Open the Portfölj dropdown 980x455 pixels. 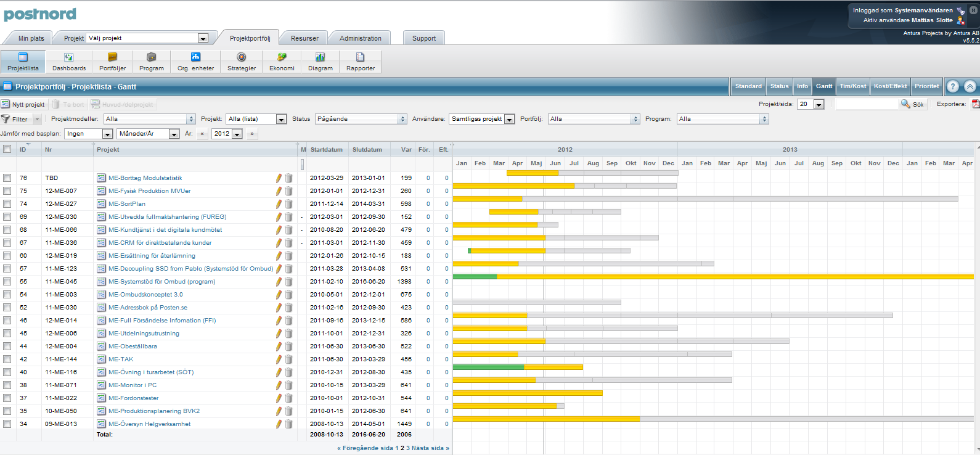coord(594,119)
